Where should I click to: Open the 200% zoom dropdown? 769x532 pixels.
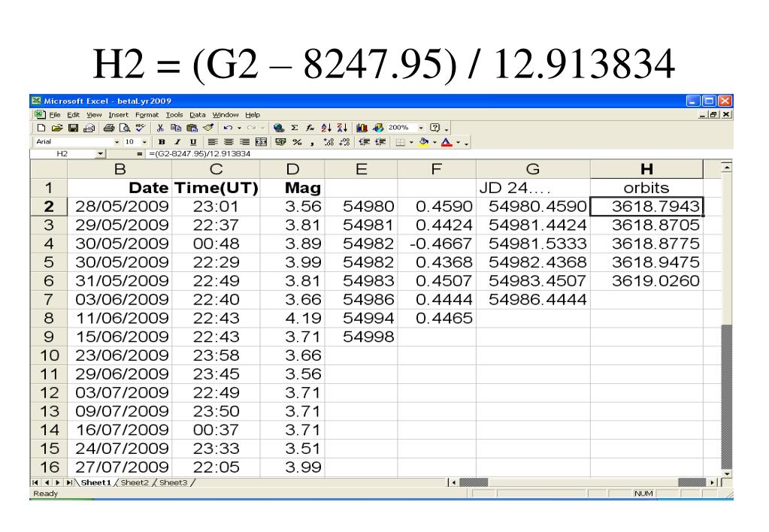pos(421,128)
